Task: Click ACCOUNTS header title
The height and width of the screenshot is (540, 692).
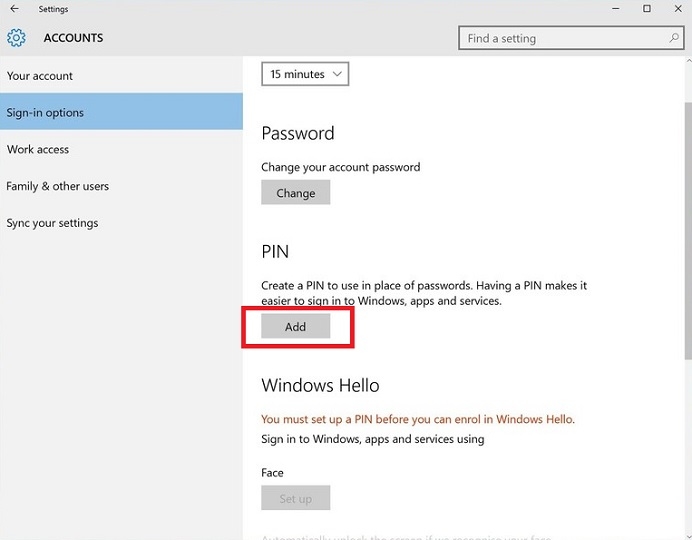Action: pyautogui.click(x=73, y=38)
